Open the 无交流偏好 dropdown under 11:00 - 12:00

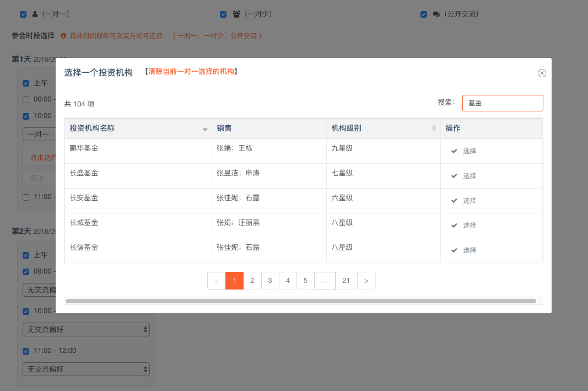click(x=87, y=369)
